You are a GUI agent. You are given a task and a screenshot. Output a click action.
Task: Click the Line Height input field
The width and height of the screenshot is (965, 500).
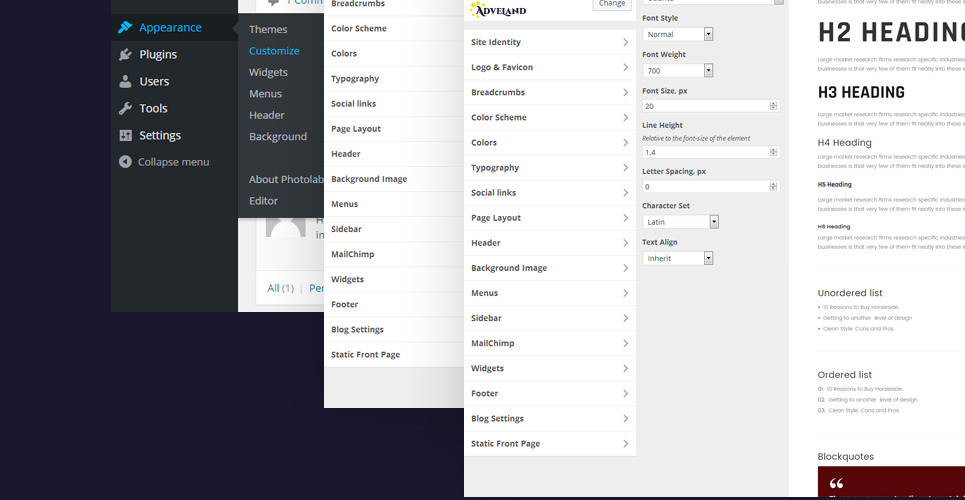[x=705, y=152]
